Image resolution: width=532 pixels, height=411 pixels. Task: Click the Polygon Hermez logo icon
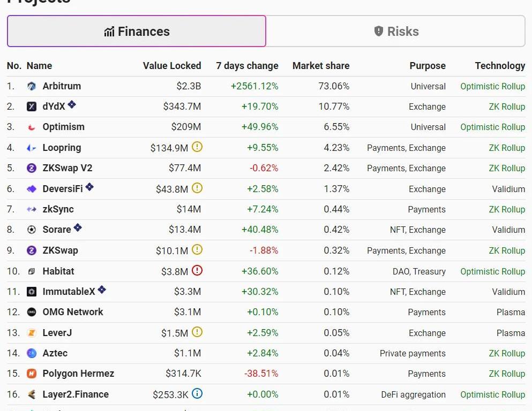tap(32, 374)
